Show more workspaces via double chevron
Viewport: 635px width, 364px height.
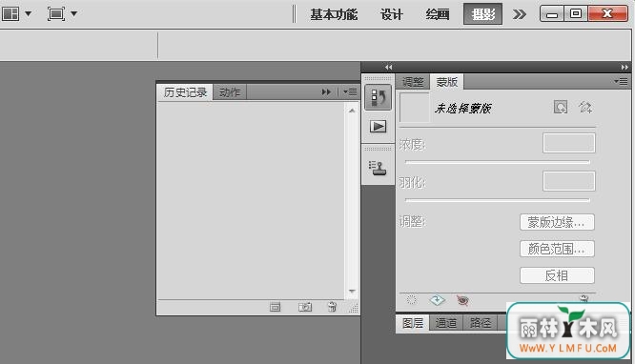click(x=520, y=14)
